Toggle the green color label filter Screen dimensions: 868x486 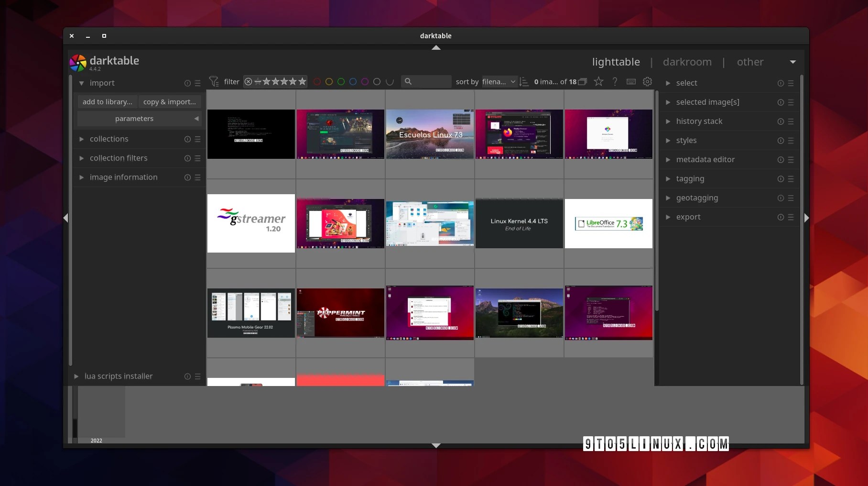(341, 81)
